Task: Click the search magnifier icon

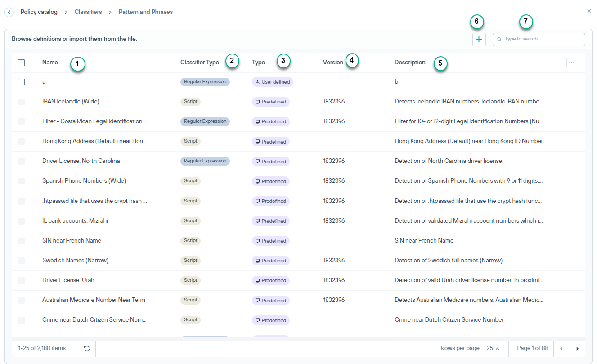Action: coord(499,40)
